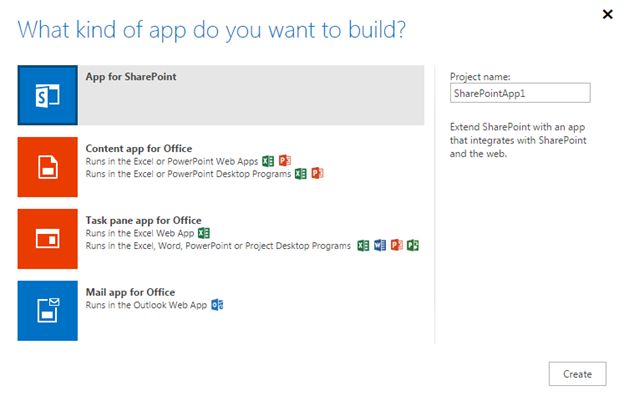Select the App for SharePoint tile icon

coord(47,96)
